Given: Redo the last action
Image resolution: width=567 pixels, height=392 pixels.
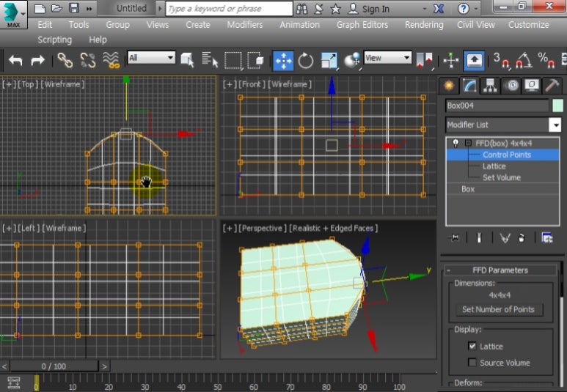Looking at the screenshot, I should [37, 60].
